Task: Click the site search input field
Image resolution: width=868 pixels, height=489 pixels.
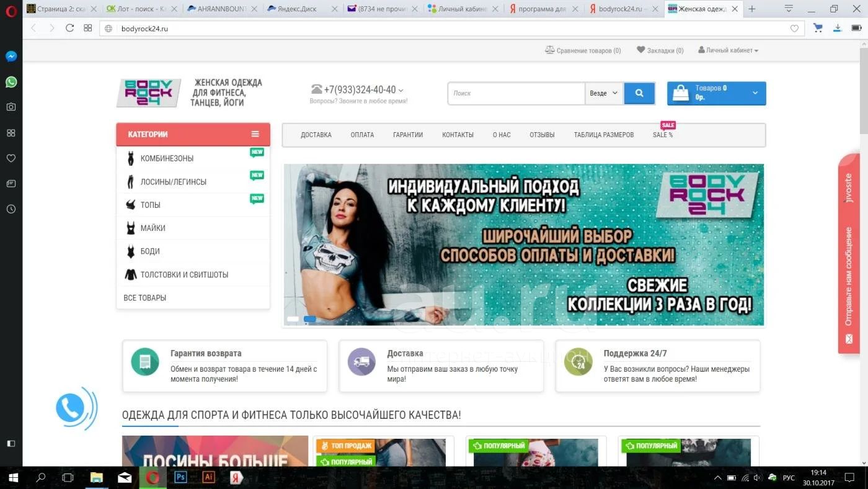Action: 516,93
